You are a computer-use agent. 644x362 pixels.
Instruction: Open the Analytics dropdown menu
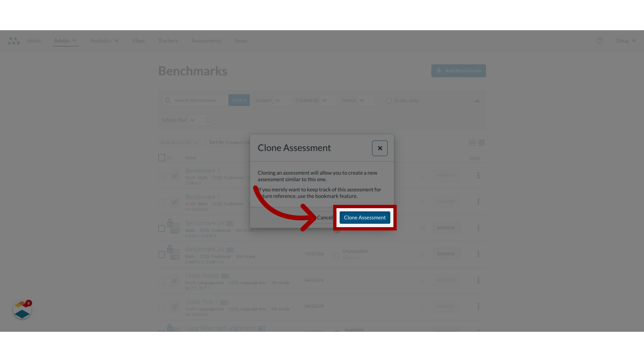[x=104, y=40]
